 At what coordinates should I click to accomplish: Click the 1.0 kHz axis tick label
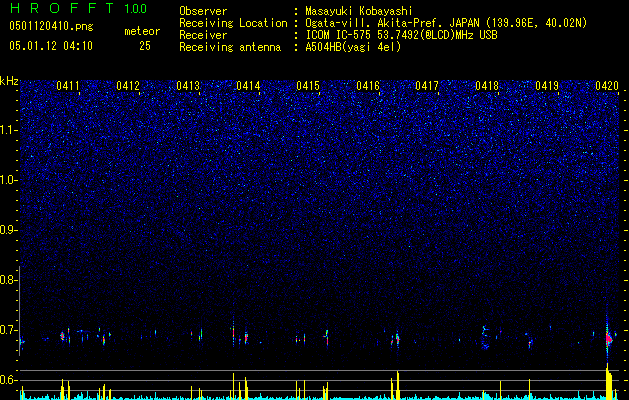click(8, 180)
